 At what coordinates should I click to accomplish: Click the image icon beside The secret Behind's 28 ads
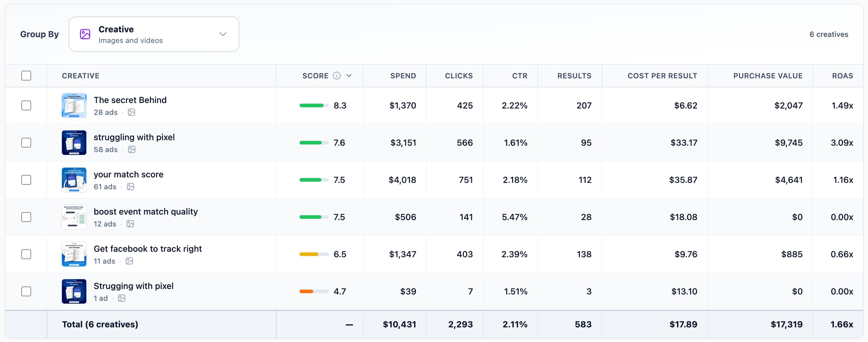point(131,112)
